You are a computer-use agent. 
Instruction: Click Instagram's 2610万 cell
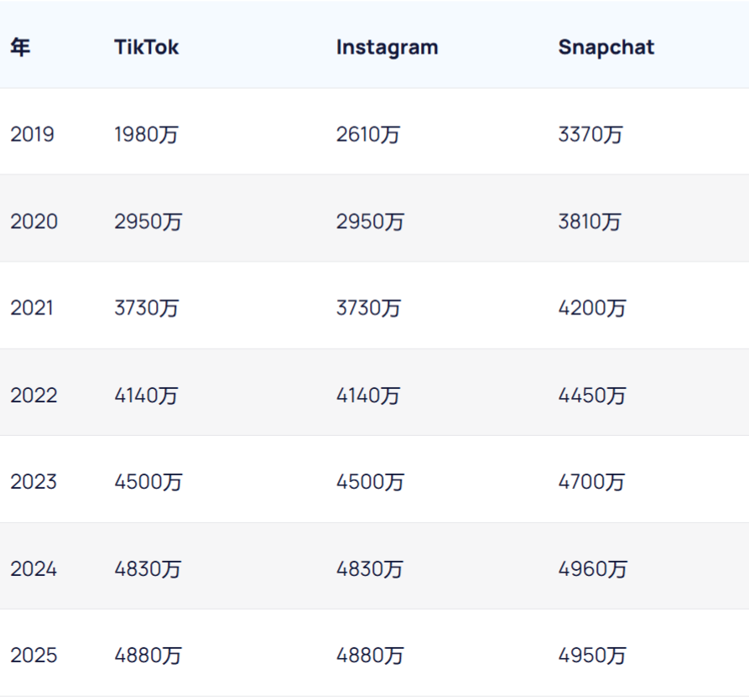point(368,134)
